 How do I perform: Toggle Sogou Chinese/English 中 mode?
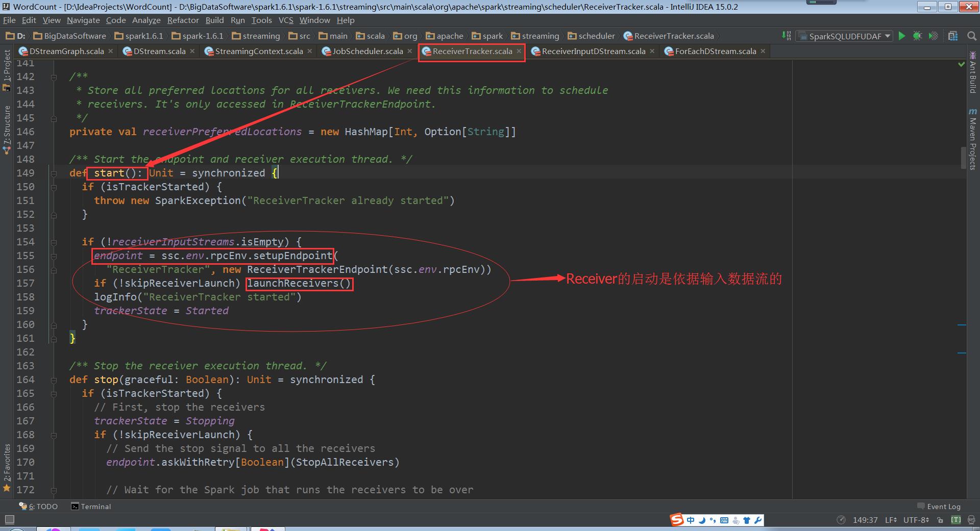pyautogui.click(x=691, y=520)
